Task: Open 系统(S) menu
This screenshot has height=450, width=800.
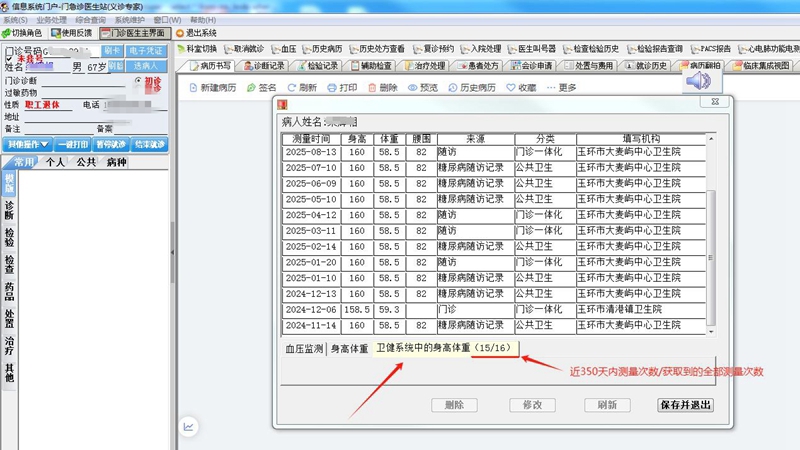Action: [15, 20]
